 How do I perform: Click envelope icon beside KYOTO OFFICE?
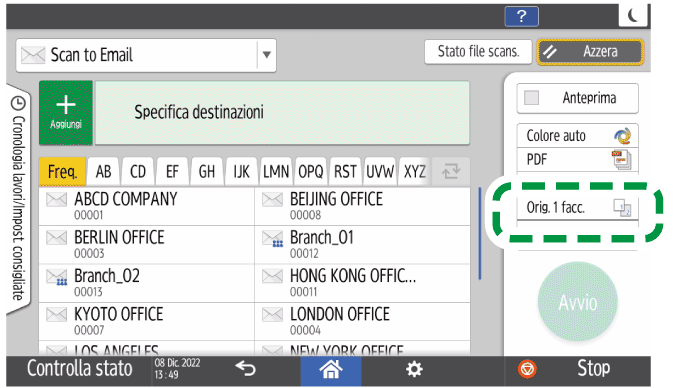[56, 314]
